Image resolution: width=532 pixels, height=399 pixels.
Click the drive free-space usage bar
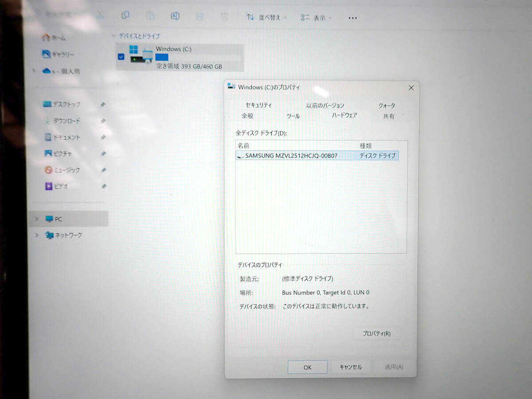coord(199,58)
